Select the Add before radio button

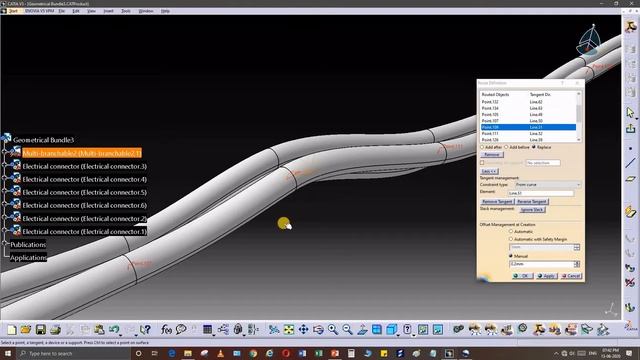click(x=506, y=147)
